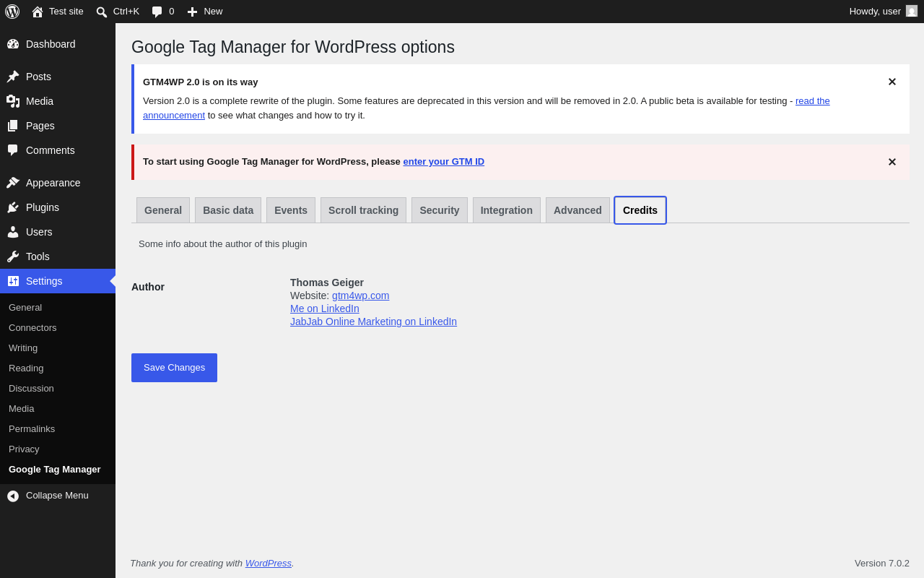Image resolution: width=924 pixels, height=578 pixels.
Task: Click the Users person icon
Action: (13, 232)
